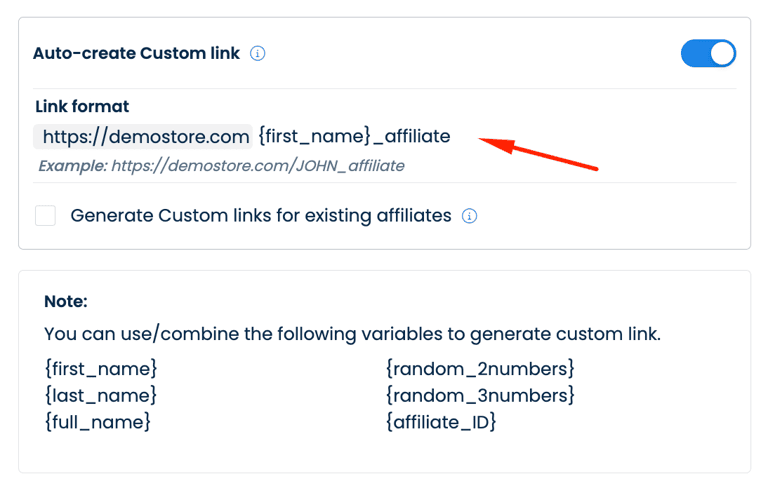This screenshot has width=768, height=488.
Task: Click the "Auto-create Custom link" heading
Action: pyautogui.click(x=136, y=54)
